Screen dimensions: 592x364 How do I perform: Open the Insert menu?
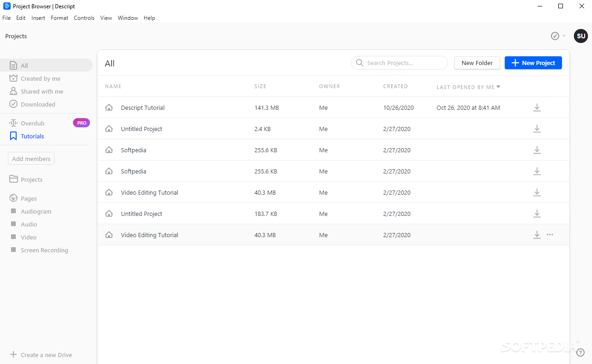tap(38, 18)
